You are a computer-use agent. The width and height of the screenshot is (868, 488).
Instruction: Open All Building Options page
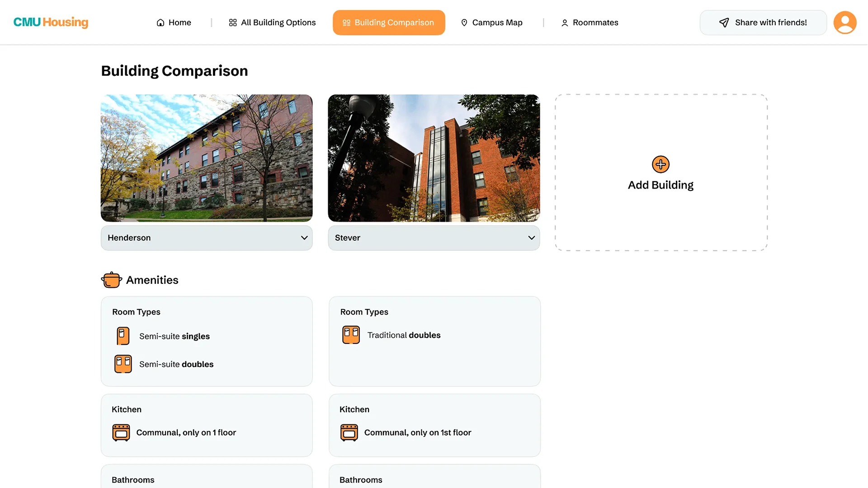point(272,23)
